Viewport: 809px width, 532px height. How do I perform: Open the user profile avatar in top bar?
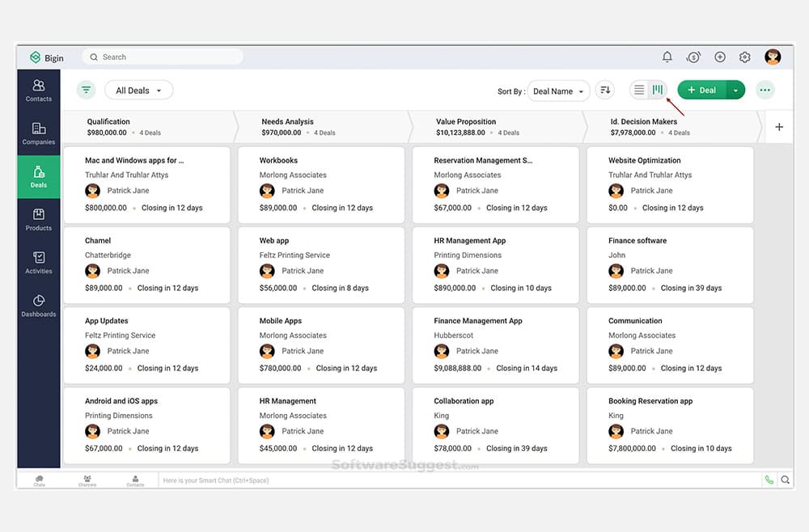pos(773,57)
